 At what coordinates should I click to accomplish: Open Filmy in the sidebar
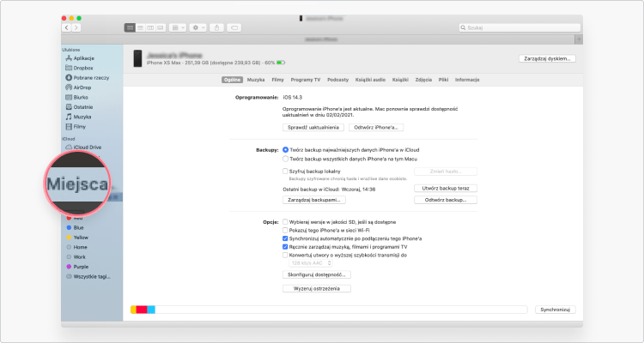(76, 127)
